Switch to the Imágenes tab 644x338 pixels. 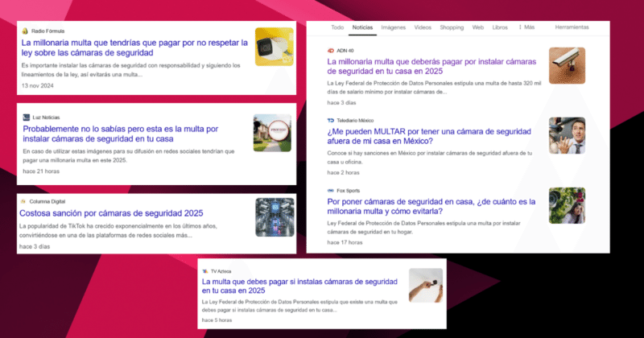pos(393,27)
